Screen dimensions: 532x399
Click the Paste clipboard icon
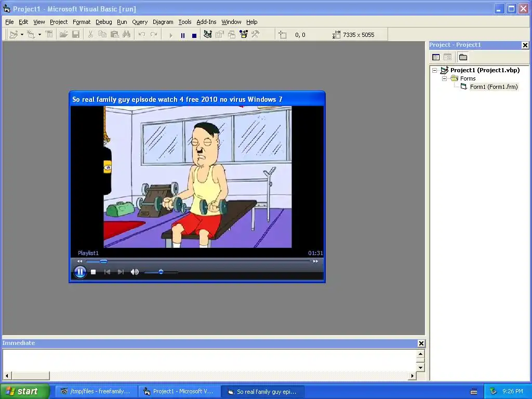click(115, 35)
